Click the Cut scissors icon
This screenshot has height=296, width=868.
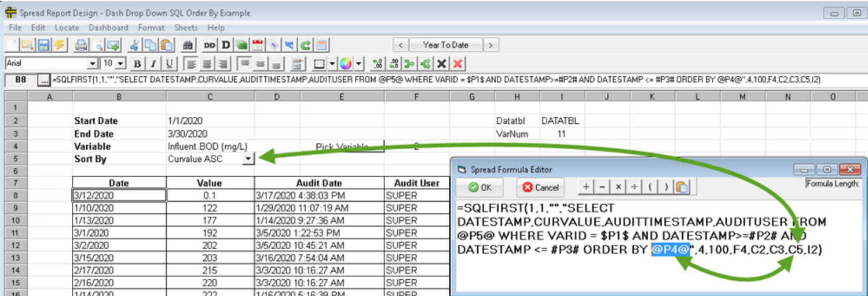click(x=134, y=45)
